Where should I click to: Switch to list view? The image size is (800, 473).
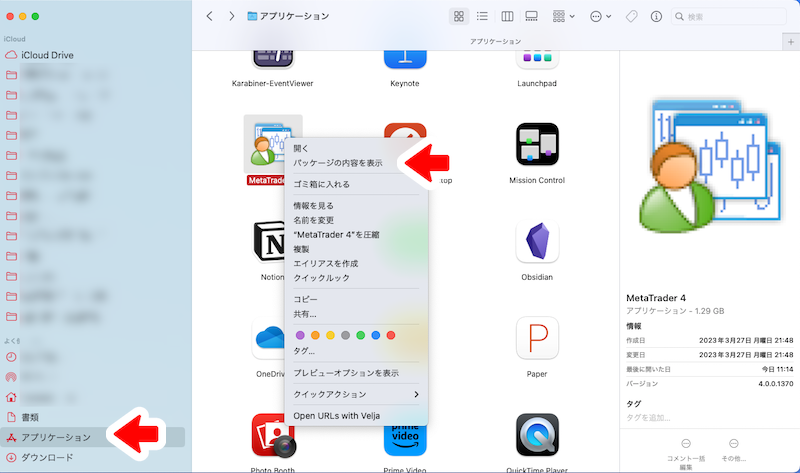(482, 16)
